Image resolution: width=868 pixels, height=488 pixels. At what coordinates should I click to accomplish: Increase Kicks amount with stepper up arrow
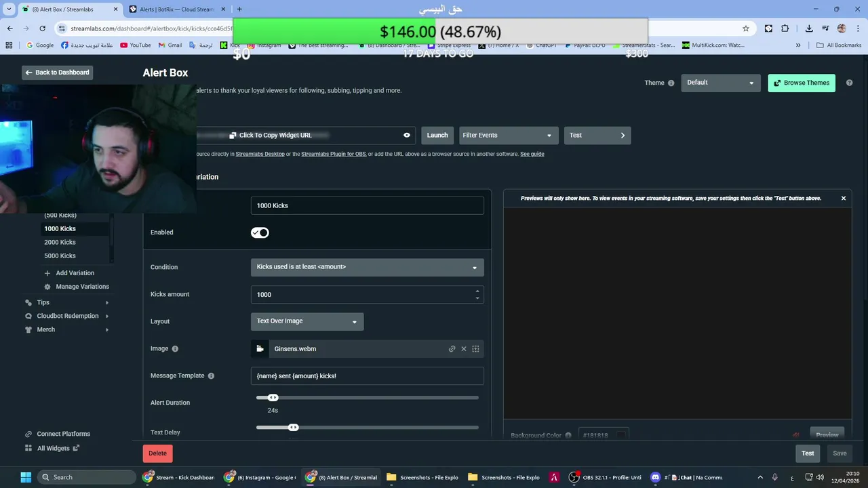[x=477, y=291]
